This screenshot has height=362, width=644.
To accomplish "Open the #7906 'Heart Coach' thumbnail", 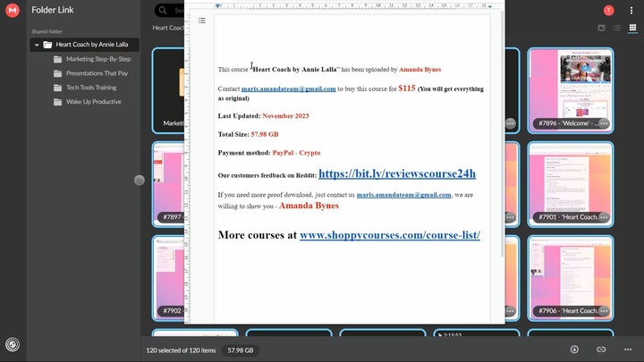I will click(x=571, y=278).
